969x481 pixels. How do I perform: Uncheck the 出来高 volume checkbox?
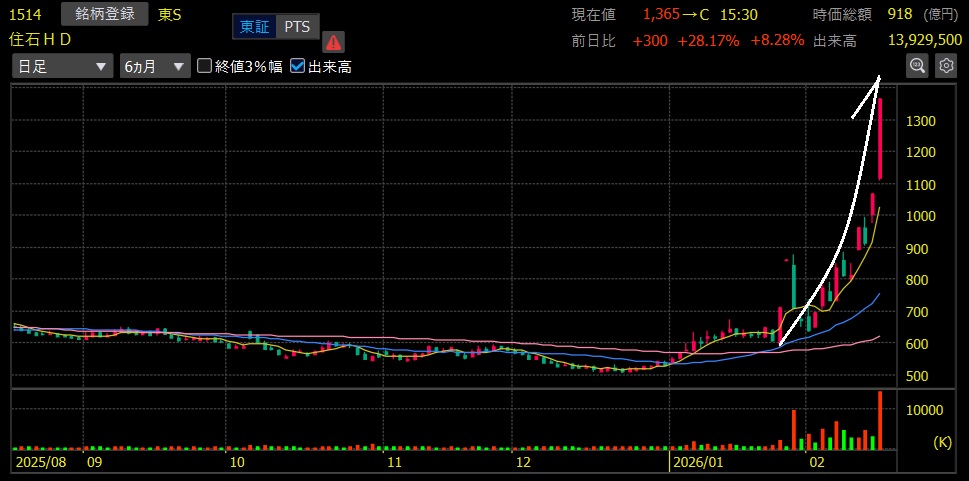click(298, 66)
